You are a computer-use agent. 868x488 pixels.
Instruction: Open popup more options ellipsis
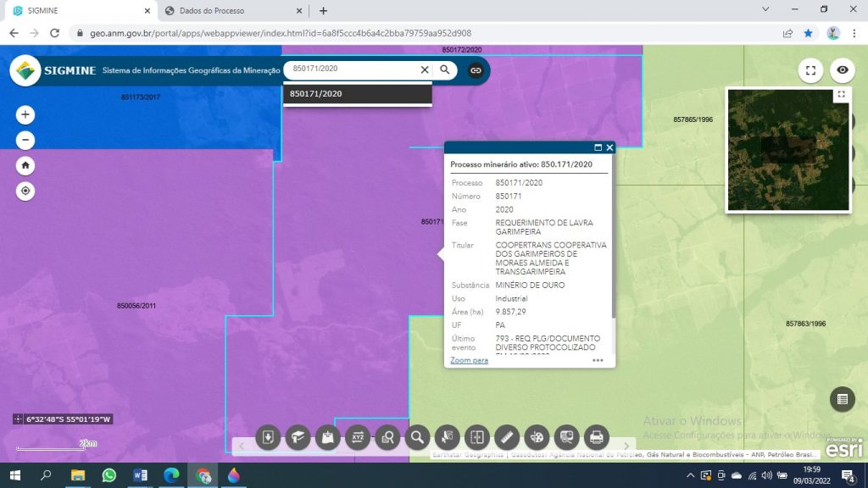[x=598, y=360]
